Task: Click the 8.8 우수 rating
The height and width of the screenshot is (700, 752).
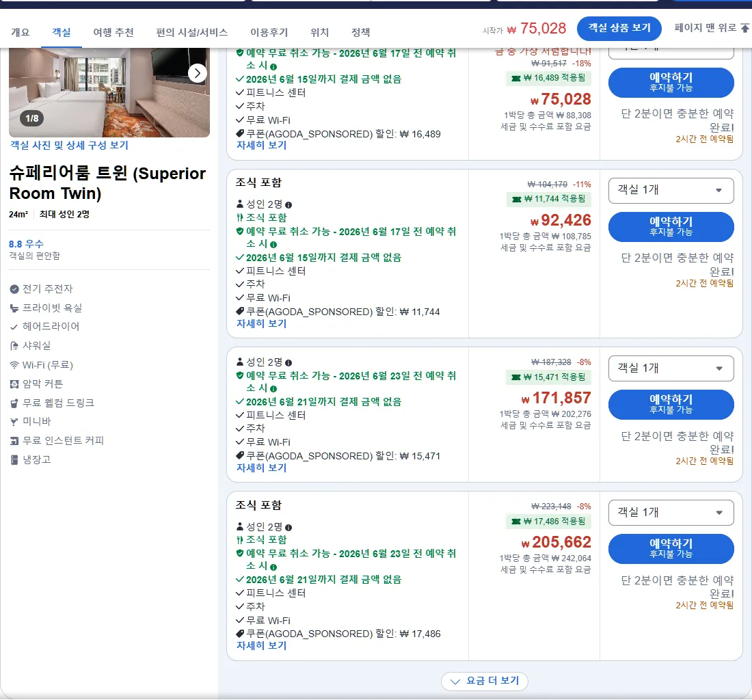Action: pos(26,244)
